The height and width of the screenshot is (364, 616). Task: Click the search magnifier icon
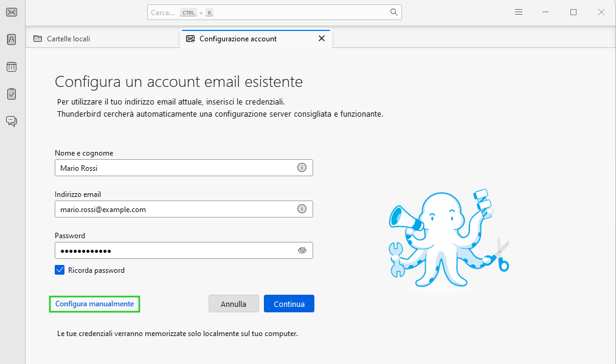393,12
